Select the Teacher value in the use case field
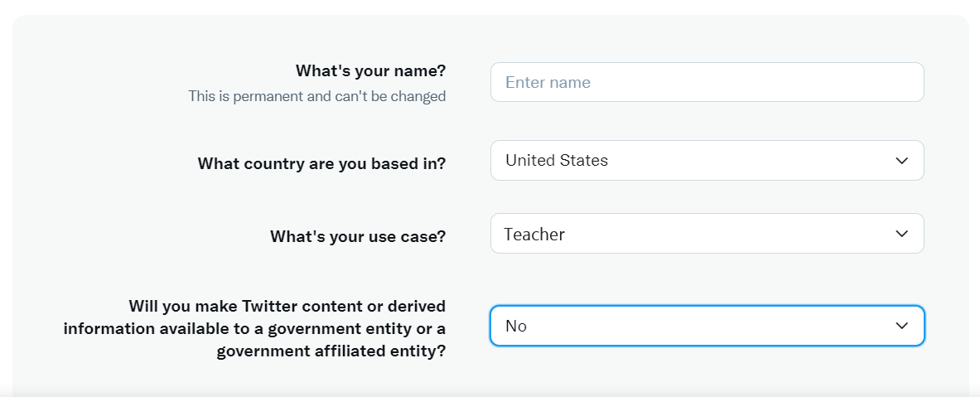 534,235
